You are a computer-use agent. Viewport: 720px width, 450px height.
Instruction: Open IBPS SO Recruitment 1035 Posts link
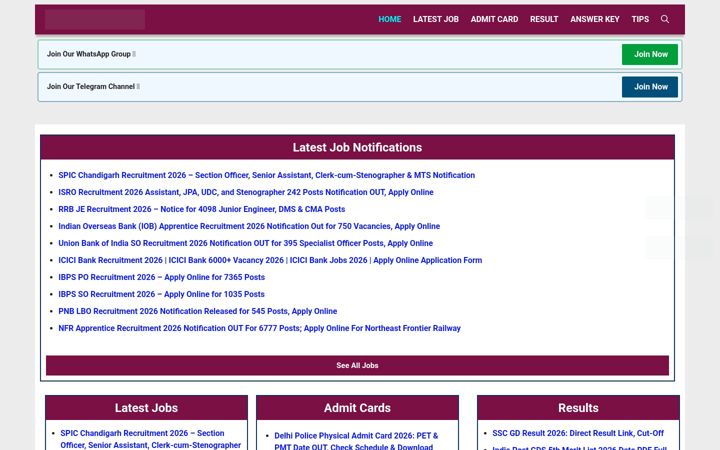coord(161,294)
